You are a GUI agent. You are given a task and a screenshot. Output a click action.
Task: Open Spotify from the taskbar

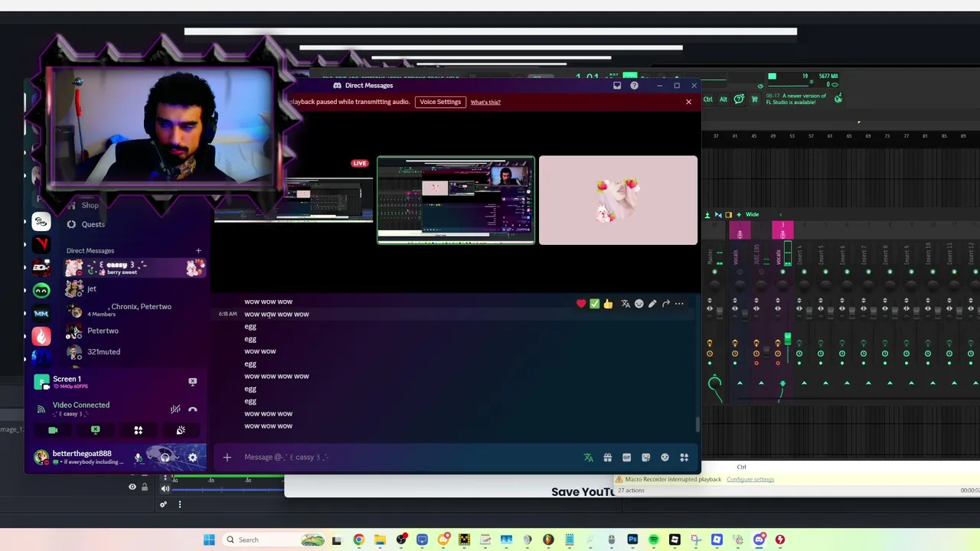coord(653,540)
